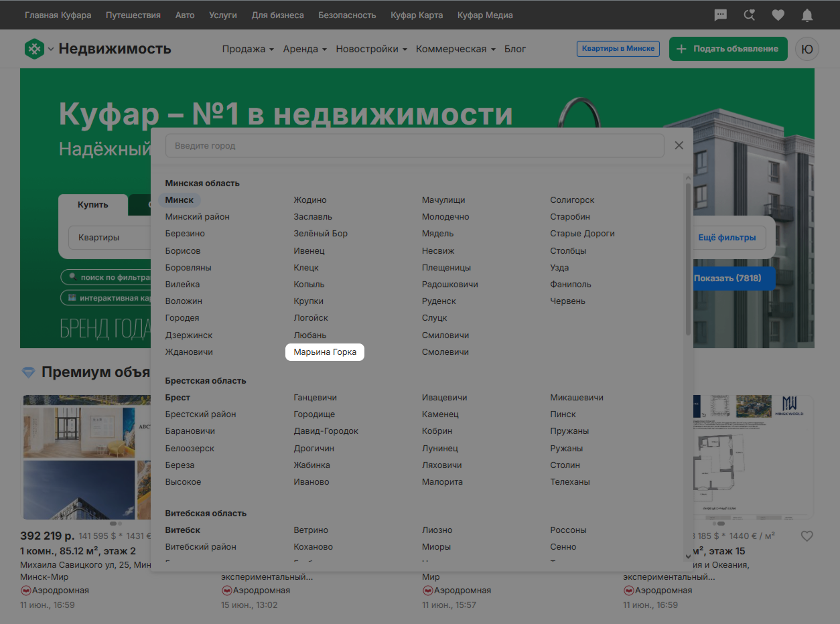Open the Блог link

point(515,49)
